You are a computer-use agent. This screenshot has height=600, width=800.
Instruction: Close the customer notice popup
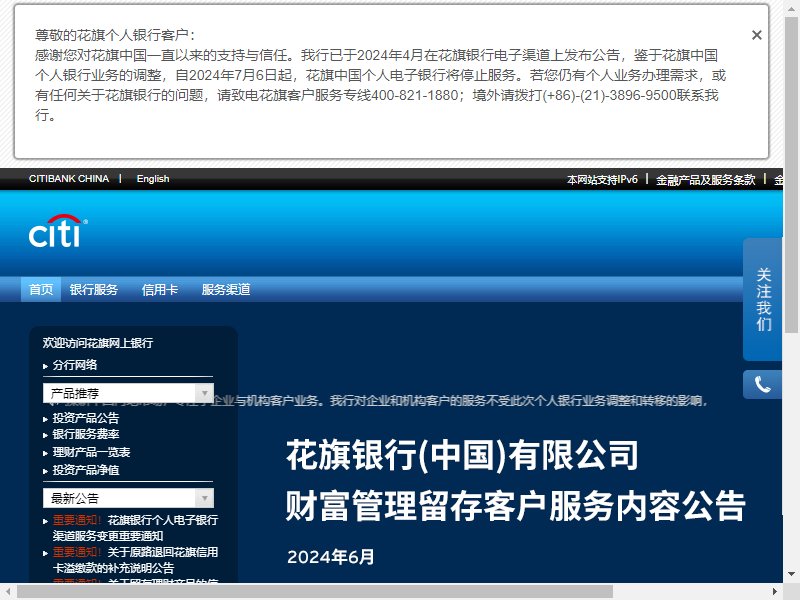(x=757, y=35)
